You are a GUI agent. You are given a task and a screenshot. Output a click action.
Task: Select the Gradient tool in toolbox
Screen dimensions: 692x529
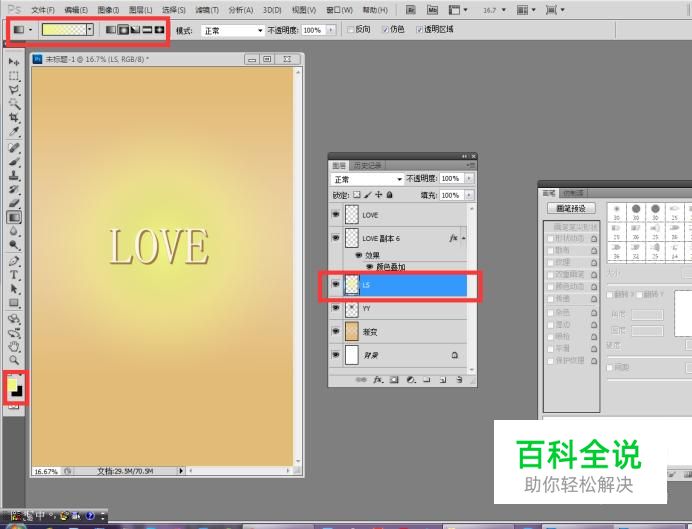[14, 217]
